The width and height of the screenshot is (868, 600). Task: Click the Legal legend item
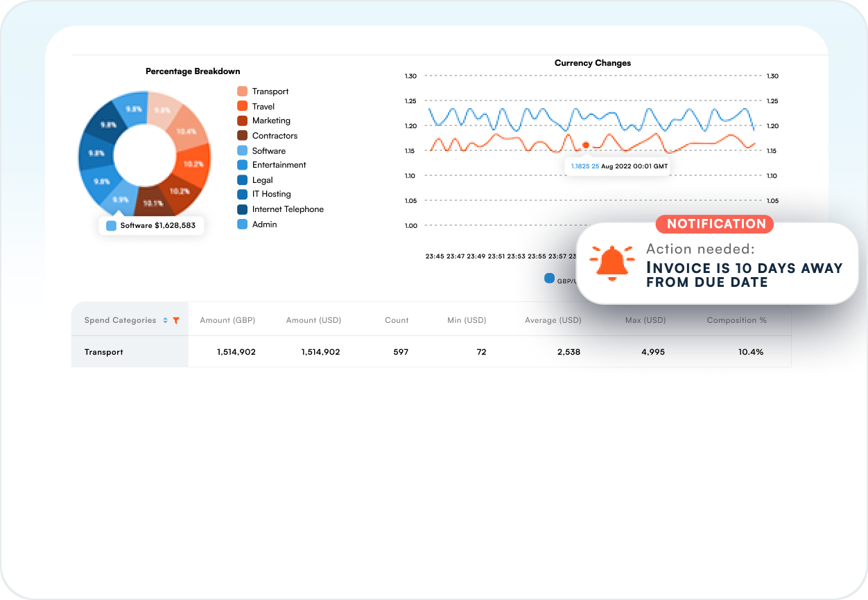255,180
